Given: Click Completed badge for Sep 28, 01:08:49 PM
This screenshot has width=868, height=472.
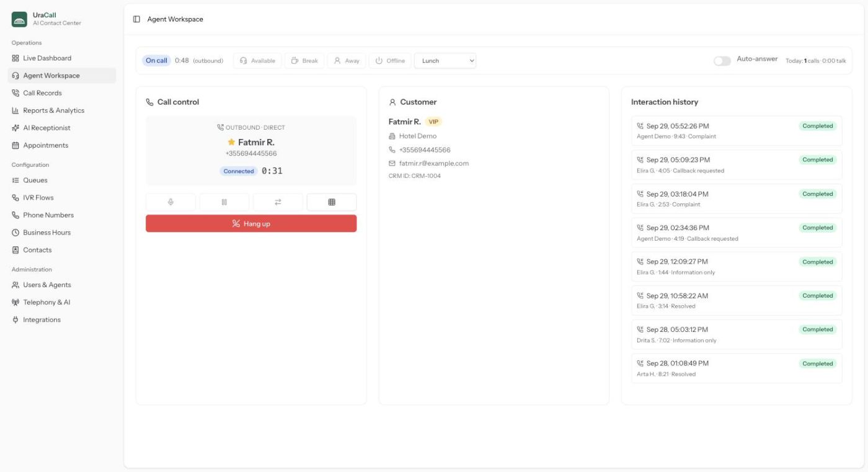Looking at the screenshot, I should [x=818, y=363].
